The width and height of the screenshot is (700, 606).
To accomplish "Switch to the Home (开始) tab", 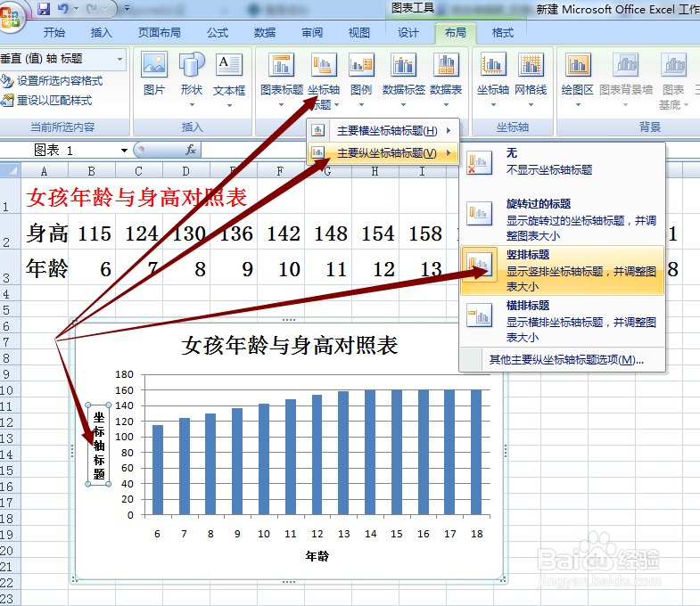I will coord(54,33).
